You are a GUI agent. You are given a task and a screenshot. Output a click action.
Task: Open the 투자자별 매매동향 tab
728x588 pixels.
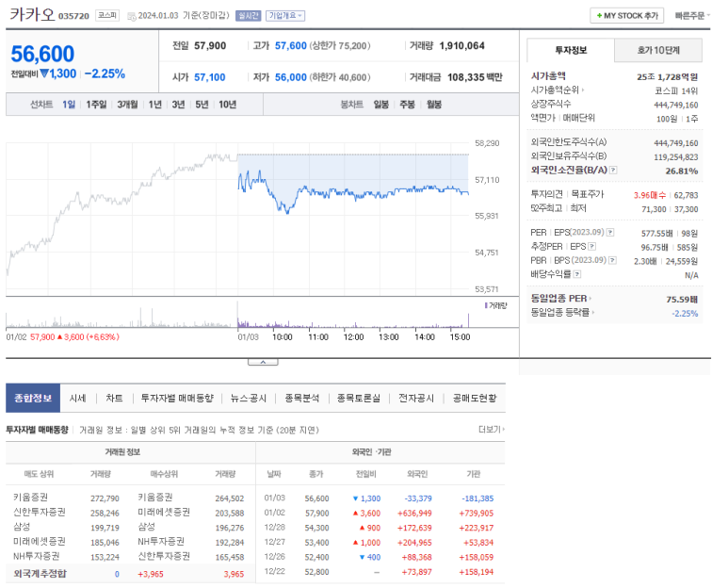pos(177,398)
